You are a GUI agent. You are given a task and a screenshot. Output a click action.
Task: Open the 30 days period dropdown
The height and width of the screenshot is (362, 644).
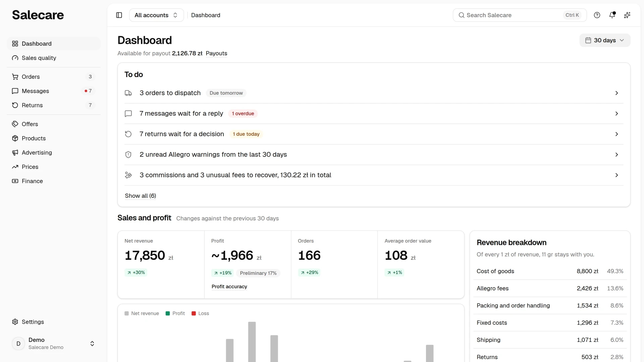click(605, 40)
